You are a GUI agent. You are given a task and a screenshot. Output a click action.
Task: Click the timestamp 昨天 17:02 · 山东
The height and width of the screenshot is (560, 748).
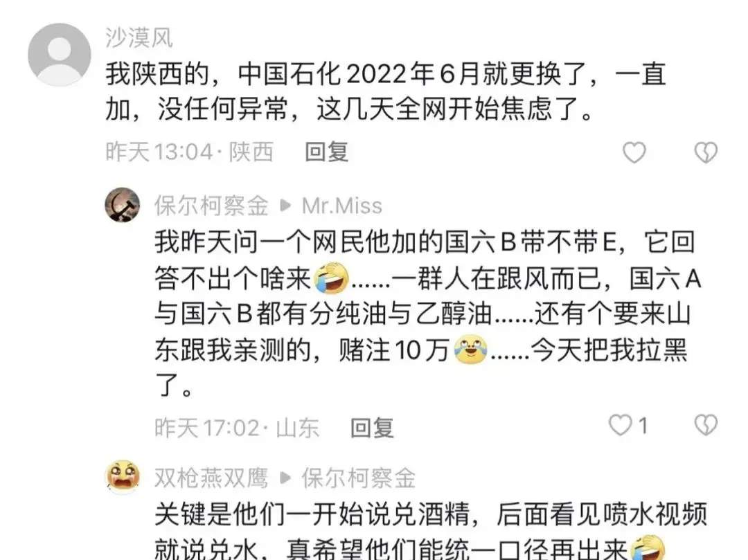(x=237, y=428)
